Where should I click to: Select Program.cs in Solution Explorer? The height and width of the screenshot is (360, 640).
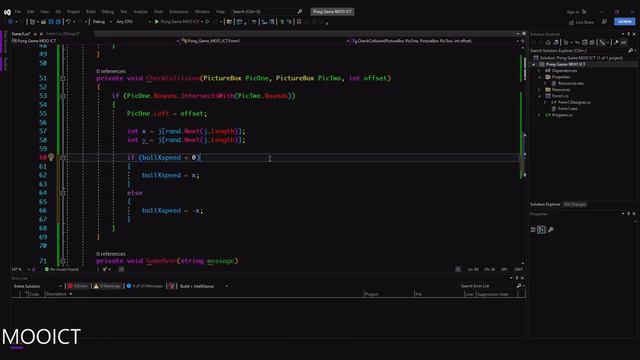click(562, 115)
